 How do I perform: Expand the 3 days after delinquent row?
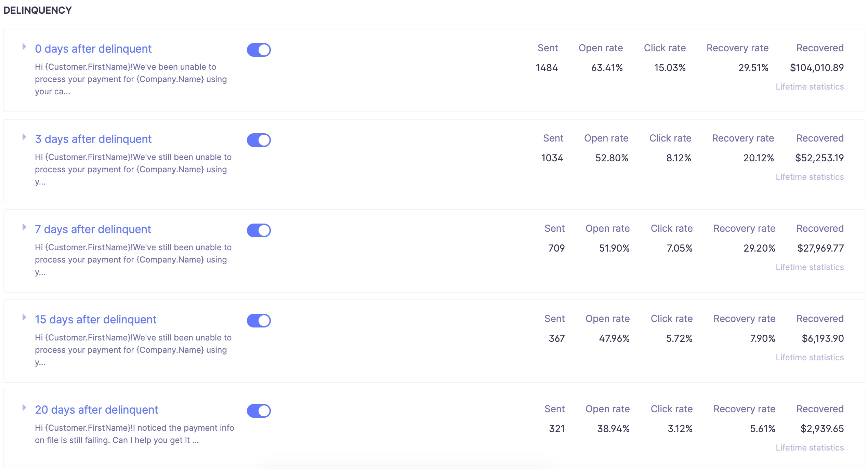point(24,137)
